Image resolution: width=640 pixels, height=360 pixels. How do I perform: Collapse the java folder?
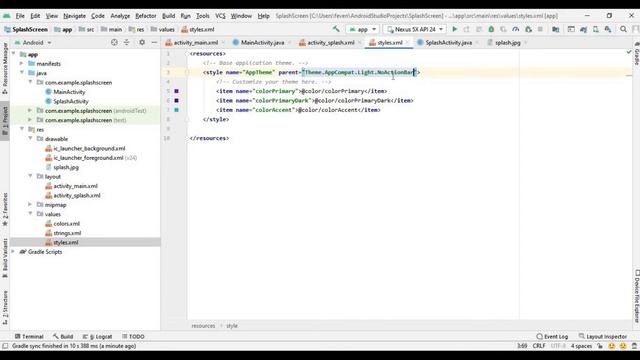(x=22, y=73)
